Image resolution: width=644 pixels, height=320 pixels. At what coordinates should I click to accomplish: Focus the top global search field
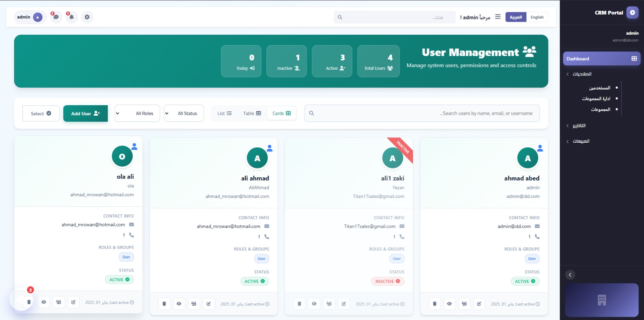pyautogui.click(x=394, y=17)
